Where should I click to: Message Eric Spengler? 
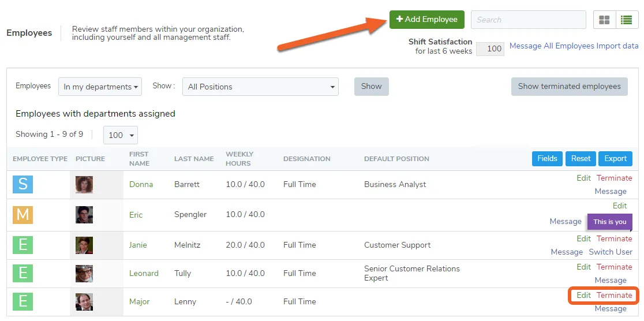coord(566,221)
